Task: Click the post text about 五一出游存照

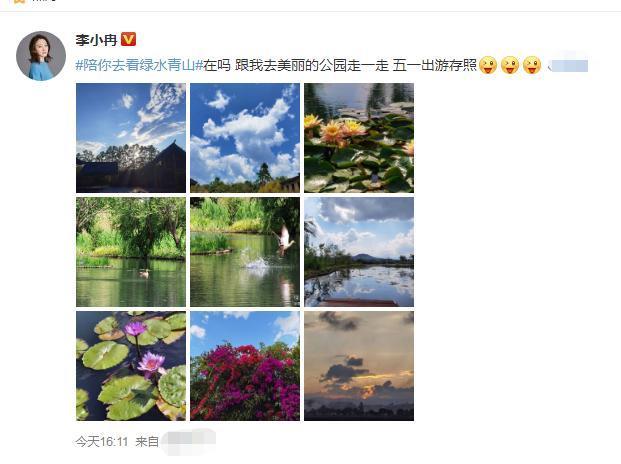Action: [x=434, y=65]
